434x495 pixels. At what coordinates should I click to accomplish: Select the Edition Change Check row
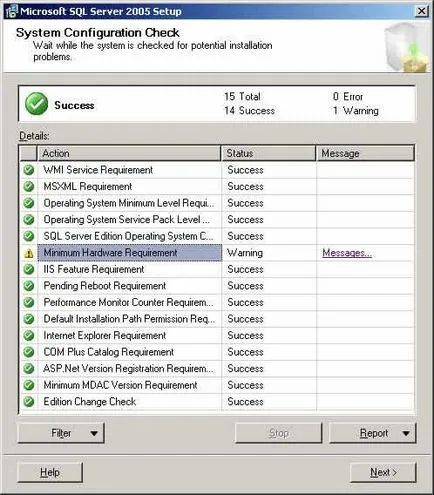(217, 402)
